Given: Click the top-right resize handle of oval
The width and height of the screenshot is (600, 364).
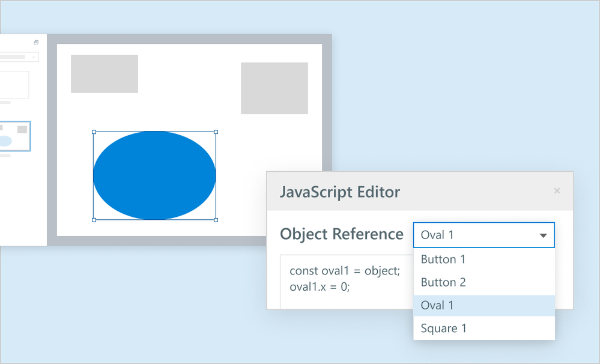Looking at the screenshot, I should (x=216, y=132).
